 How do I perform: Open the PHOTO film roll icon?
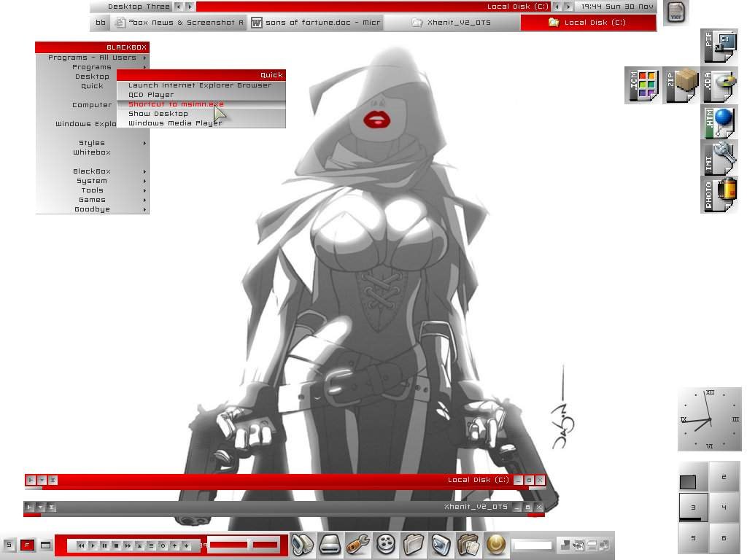(x=719, y=195)
